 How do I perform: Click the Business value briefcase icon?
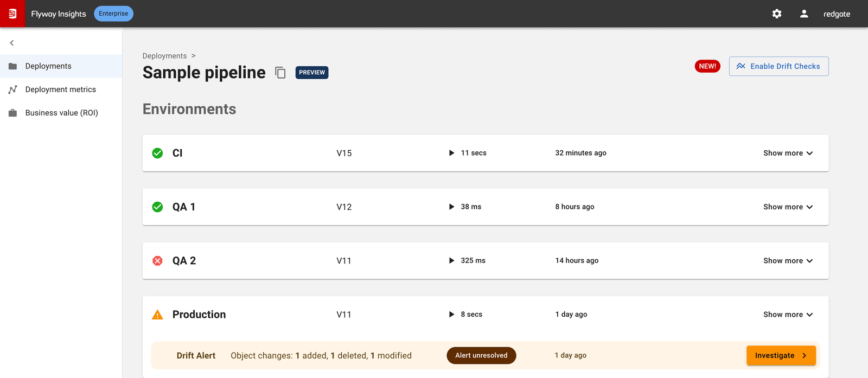click(x=12, y=113)
